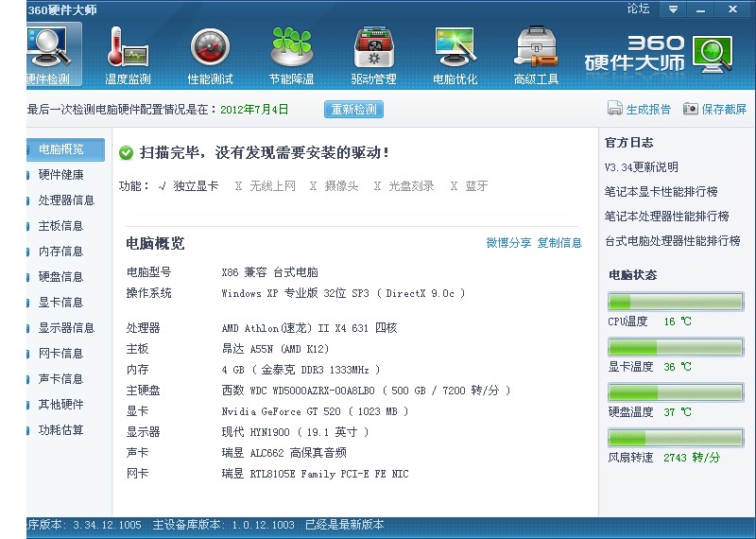
Task: Click the network card value 瑞昱 RTL8105E
Action: (x=315, y=474)
